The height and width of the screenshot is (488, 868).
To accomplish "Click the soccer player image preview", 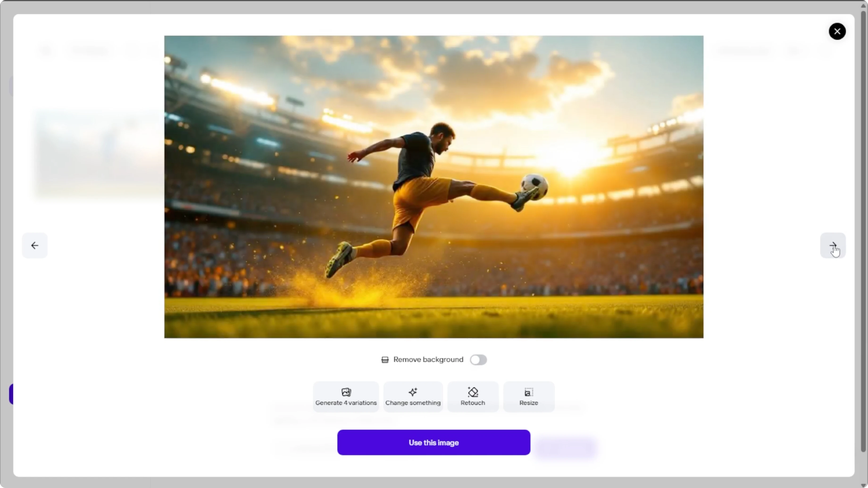I will 434,187.
